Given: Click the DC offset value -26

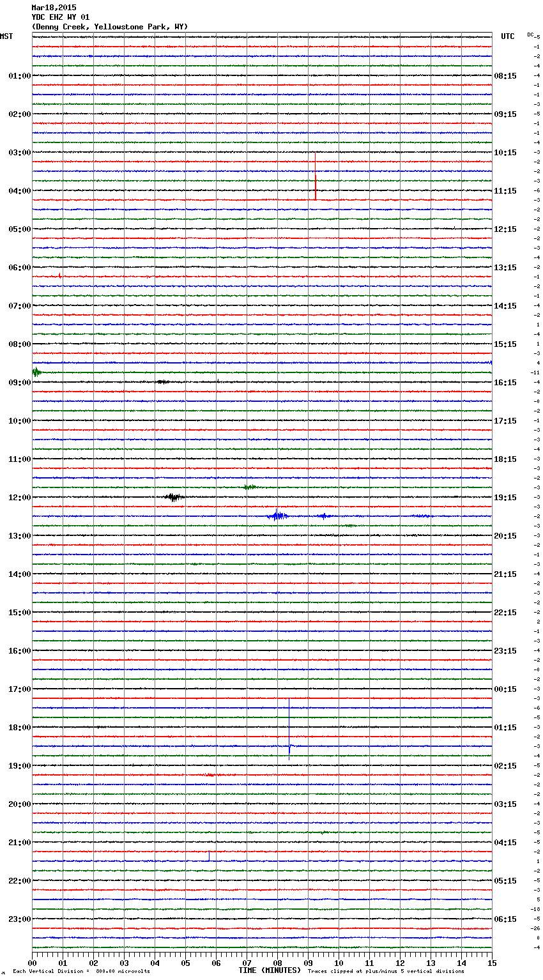Looking at the screenshot, I should [x=535, y=928].
